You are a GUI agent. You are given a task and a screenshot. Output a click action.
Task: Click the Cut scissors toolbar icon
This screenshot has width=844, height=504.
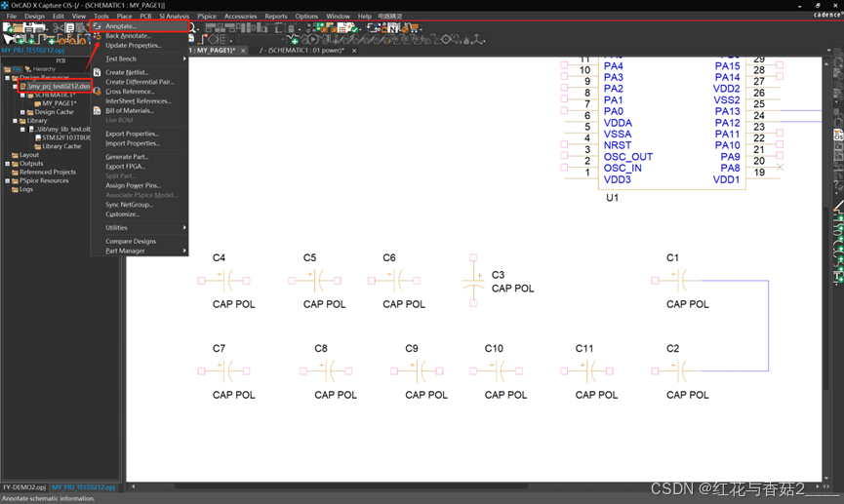(59, 27)
